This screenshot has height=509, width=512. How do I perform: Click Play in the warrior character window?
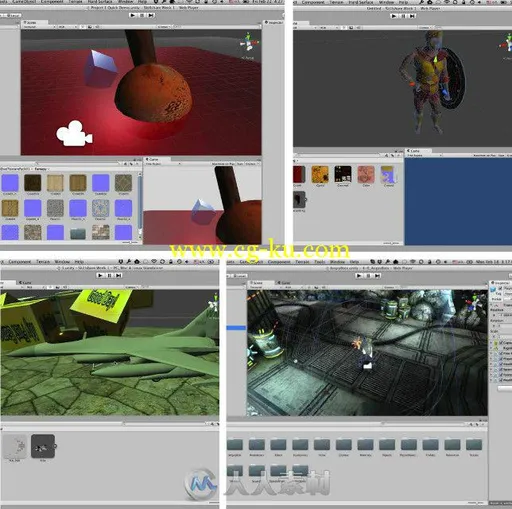coord(394,16)
